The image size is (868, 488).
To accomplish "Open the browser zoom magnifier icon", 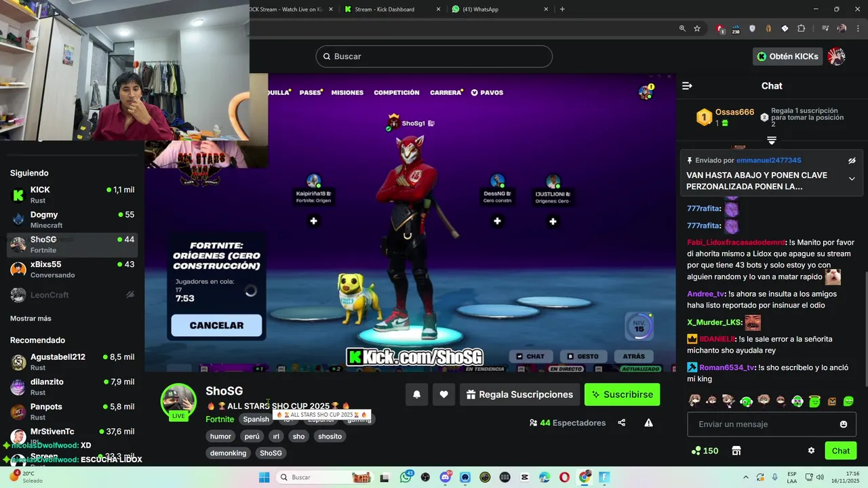I will point(682,28).
